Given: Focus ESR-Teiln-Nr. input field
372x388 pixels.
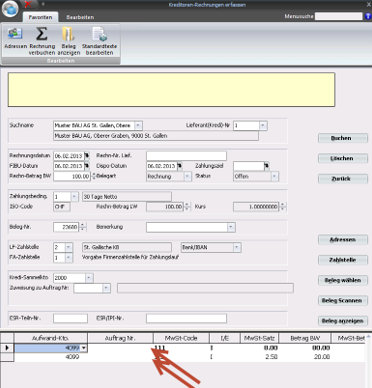Looking at the screenshot, I should [70, 318].
